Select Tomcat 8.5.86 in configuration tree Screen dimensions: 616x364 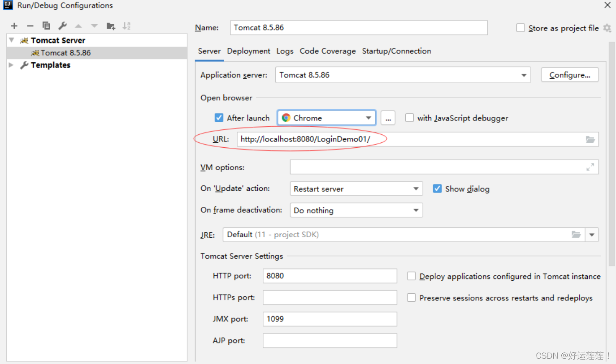pos(97,53)
